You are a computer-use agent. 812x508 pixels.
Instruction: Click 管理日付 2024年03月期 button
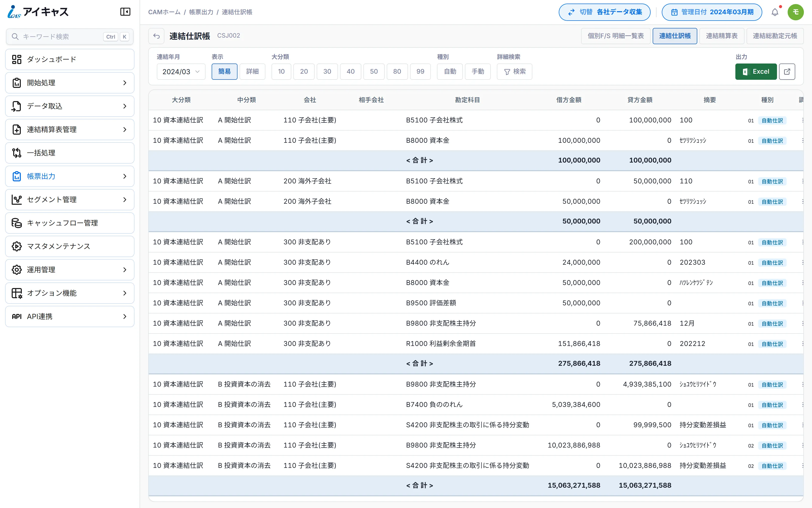pyautogui.click(x=712, y=12)
